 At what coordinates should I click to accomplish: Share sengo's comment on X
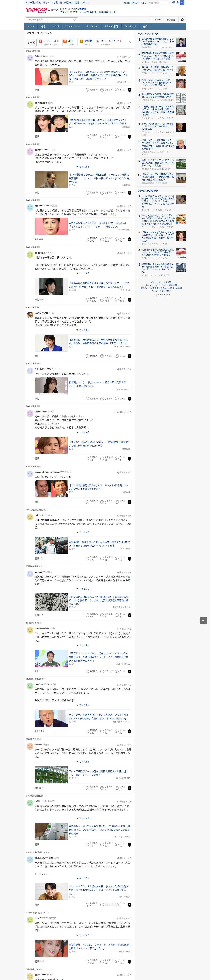[130, 615]
